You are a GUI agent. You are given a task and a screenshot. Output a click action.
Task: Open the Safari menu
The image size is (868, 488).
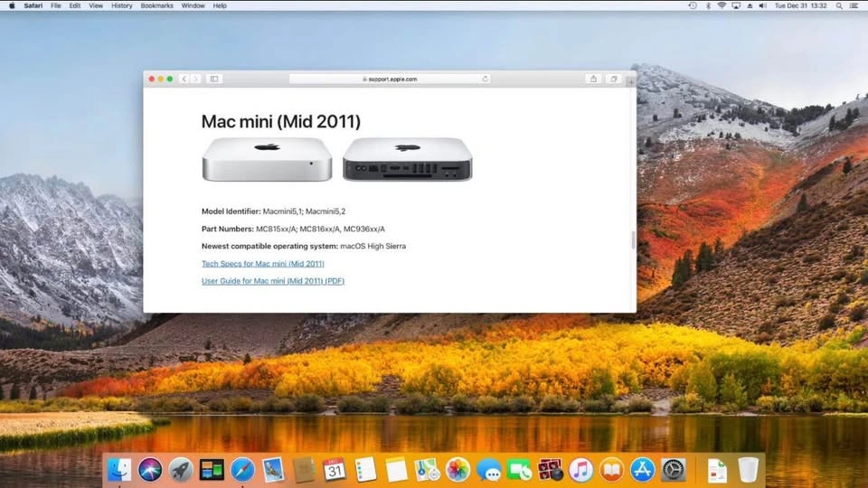click(x=33, y=5)
